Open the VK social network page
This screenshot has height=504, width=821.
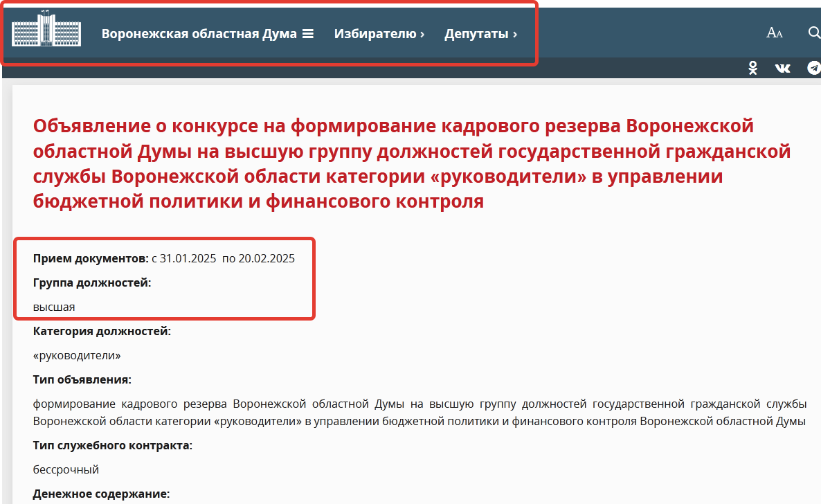[783, 68]
